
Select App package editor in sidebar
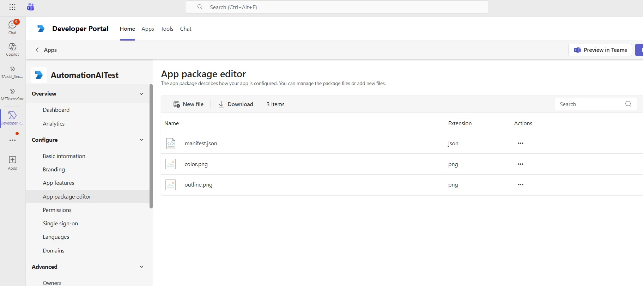click(88, 196)
